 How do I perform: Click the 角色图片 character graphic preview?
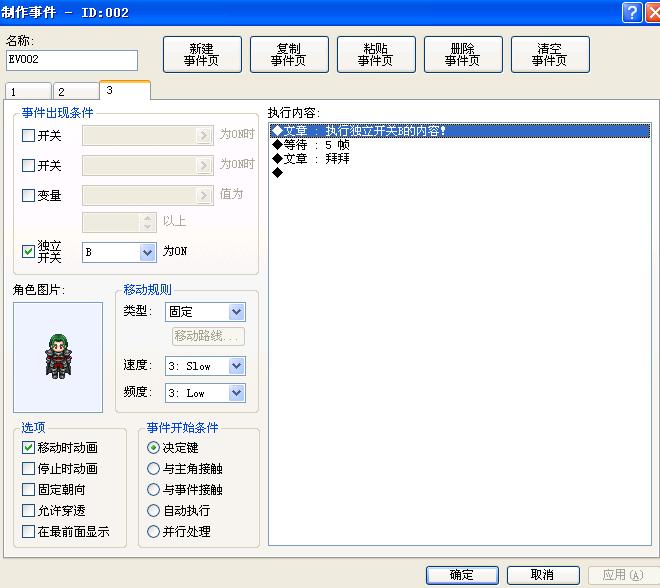pyautogui.click(x=58, y=357)
